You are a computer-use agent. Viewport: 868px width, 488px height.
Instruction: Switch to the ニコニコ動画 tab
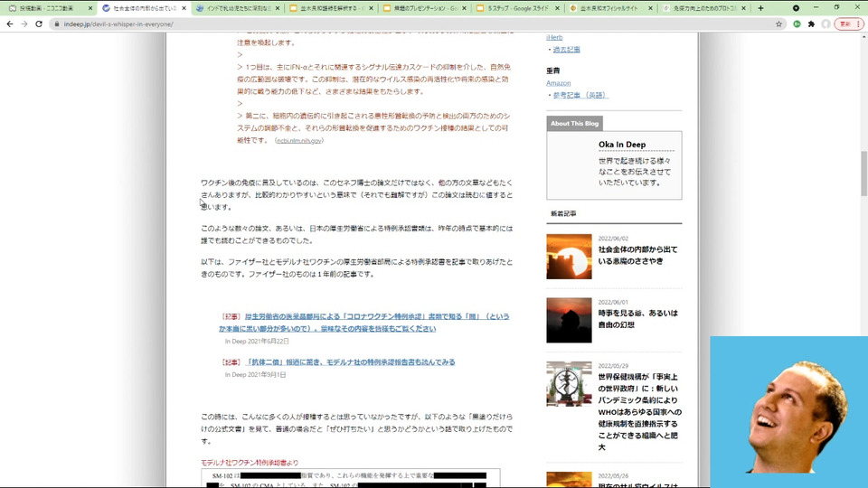[x=46, y=8]
